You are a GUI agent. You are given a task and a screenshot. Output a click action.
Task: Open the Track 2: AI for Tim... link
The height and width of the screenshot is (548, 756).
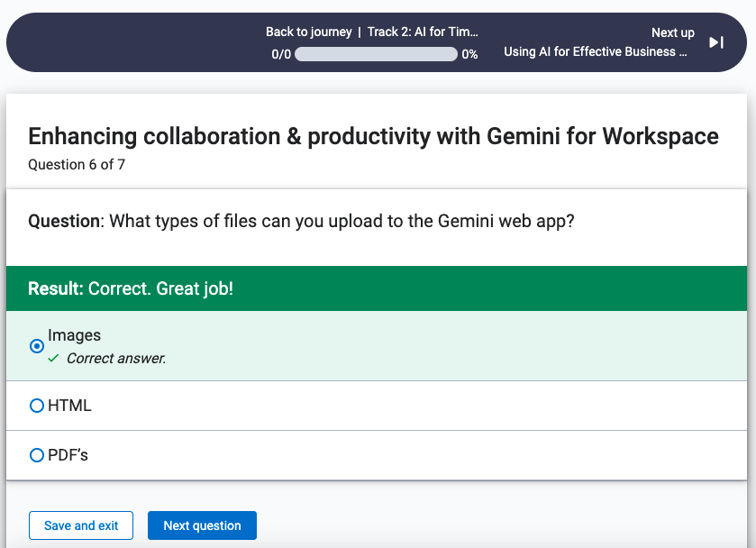click(x=423, y=32)
